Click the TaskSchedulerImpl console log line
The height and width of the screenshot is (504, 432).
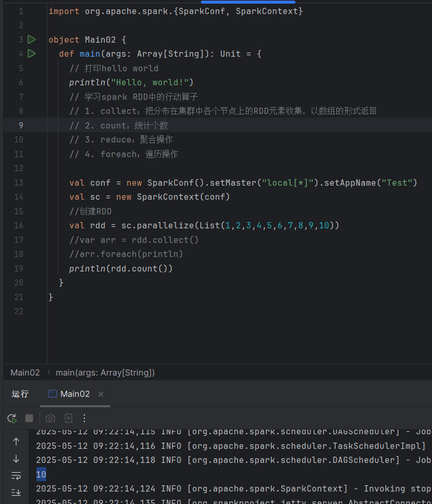[x=231, y=446]
